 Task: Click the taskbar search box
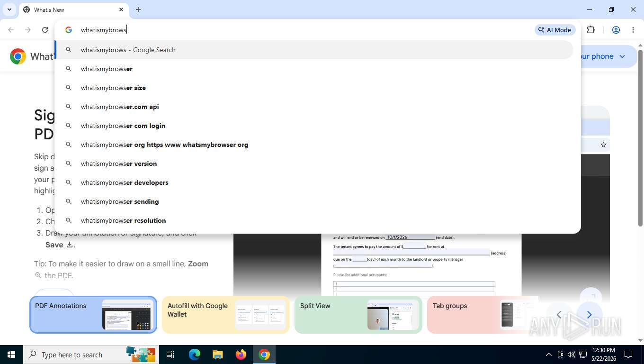click(91, 355)
